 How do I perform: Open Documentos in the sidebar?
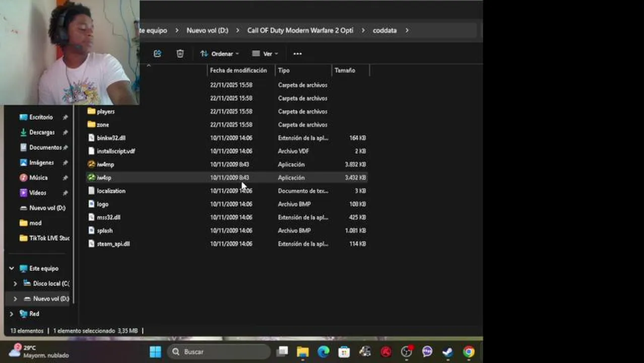click(x=45, y=147)
